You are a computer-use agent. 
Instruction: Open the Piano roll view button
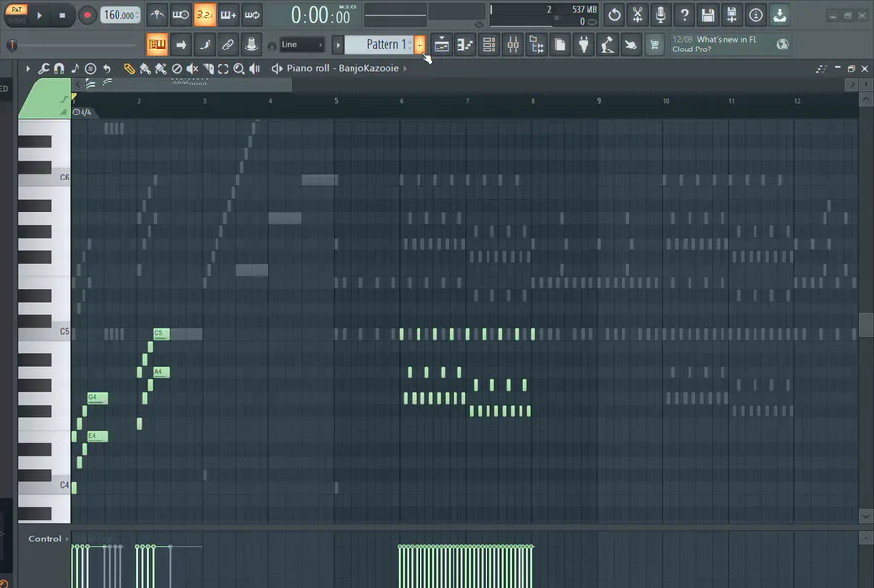click(x=465, y=45)
